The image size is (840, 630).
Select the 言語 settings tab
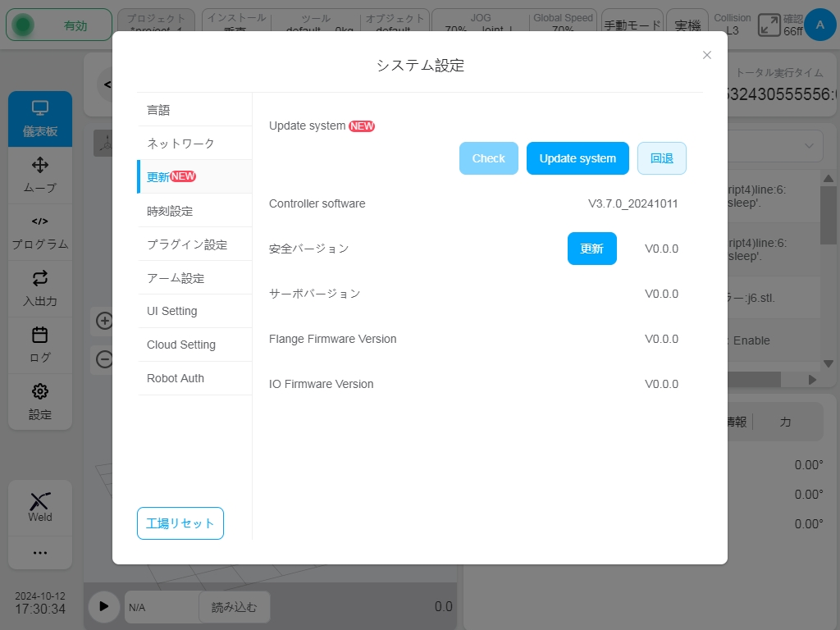tap(194, 110)
